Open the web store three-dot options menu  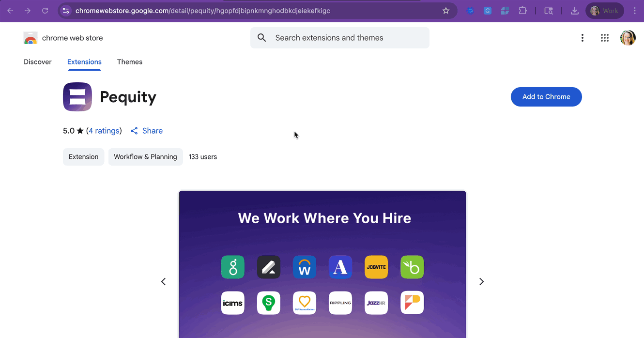click(583, 38)
